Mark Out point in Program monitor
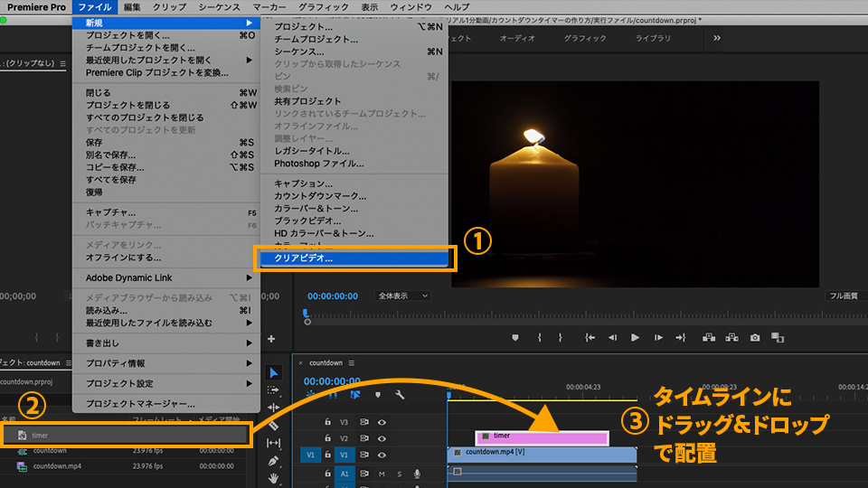Viewport: 868px width, 488px height. point(561,337)
